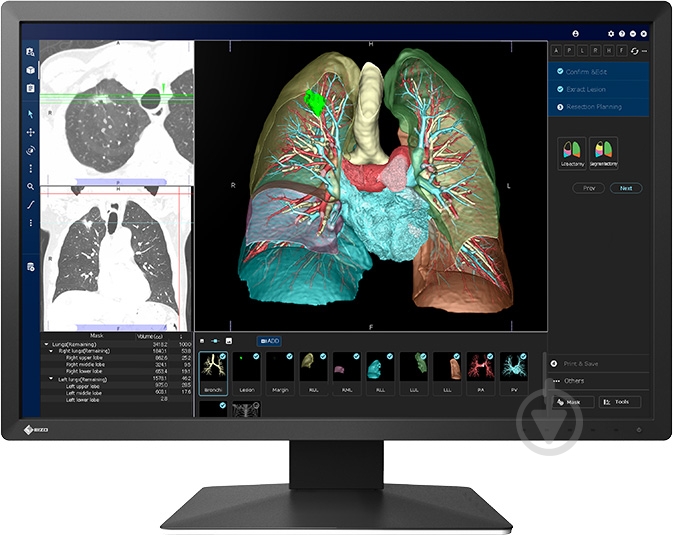Select the 3D rotate tool
The width and height of the screenshot is (673, 535).
click(x=30, y=150)
